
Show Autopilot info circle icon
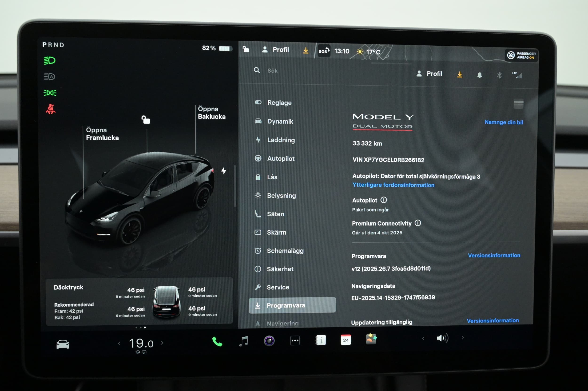384,200
